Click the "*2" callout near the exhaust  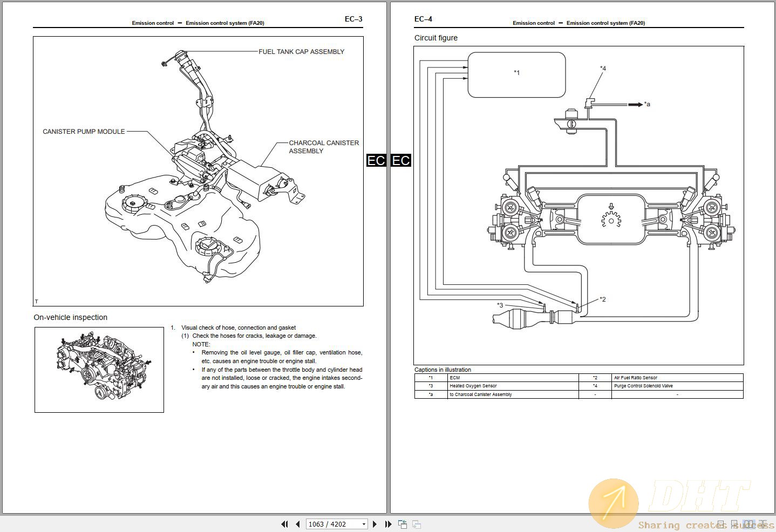[x=602, y=299]
